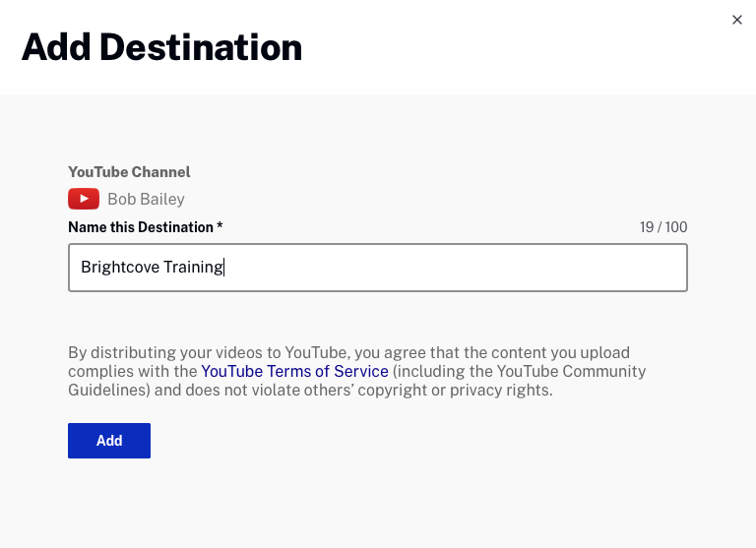Screen dimensions: 756x548
Task: Click the YouTube Channel label
Action: pos(129,172)
